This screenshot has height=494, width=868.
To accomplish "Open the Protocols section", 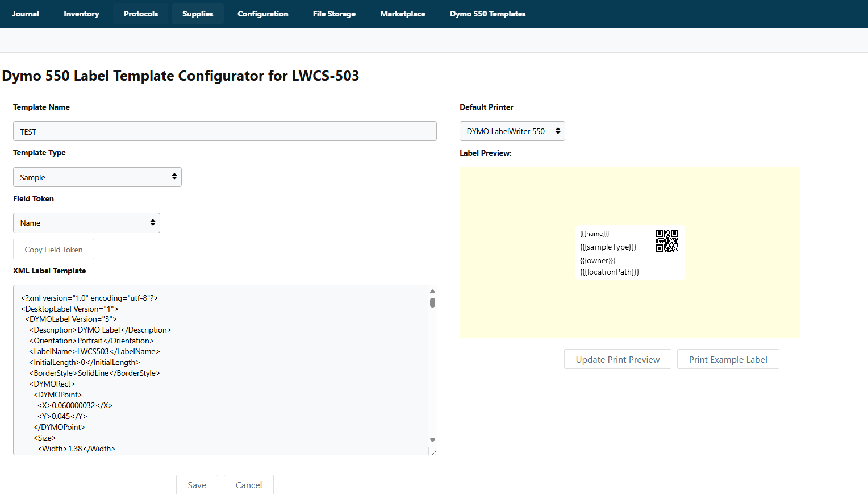I will 140,14.
